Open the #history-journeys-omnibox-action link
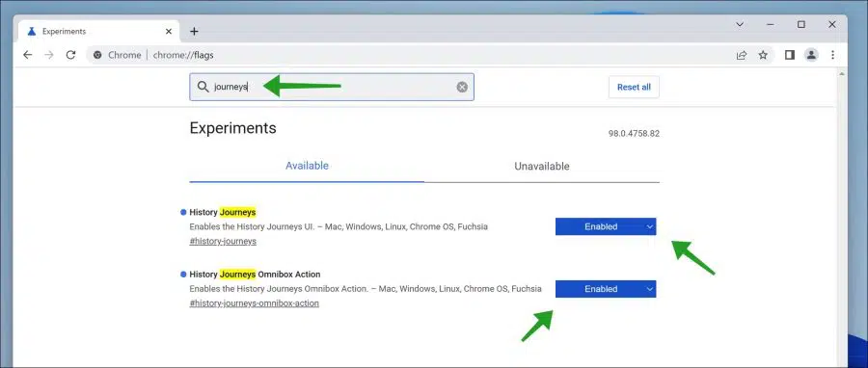Screen dimensions: 868x368 tap(254, 303)
